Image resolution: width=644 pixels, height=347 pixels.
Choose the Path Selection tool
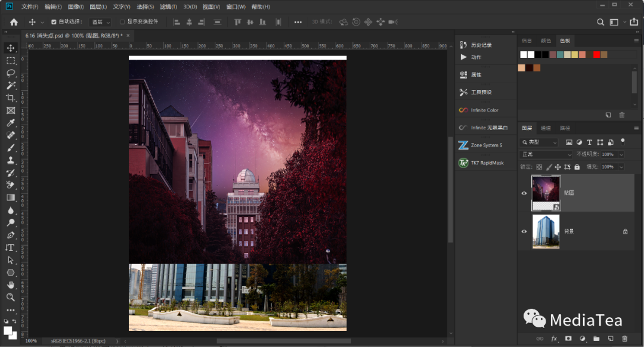point(11,260)
